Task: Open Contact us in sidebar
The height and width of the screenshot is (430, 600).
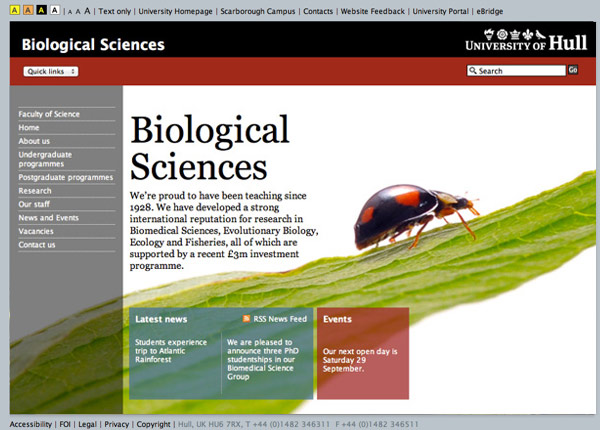Action: 37,244
